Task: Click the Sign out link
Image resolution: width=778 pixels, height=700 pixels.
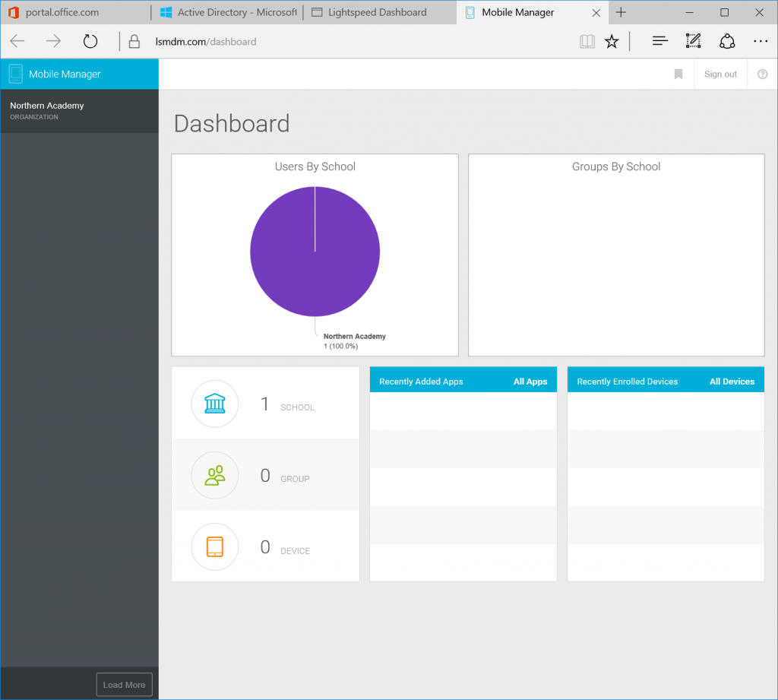Action: click(x=720, y=74)
